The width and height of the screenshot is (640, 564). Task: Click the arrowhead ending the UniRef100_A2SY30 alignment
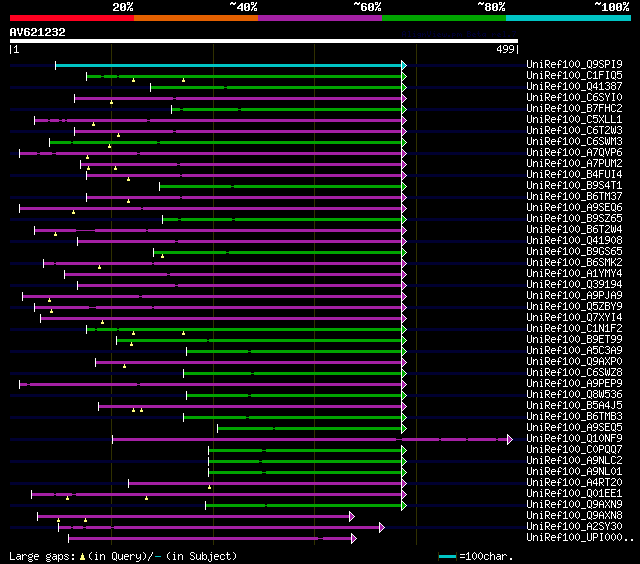point(382,528)
